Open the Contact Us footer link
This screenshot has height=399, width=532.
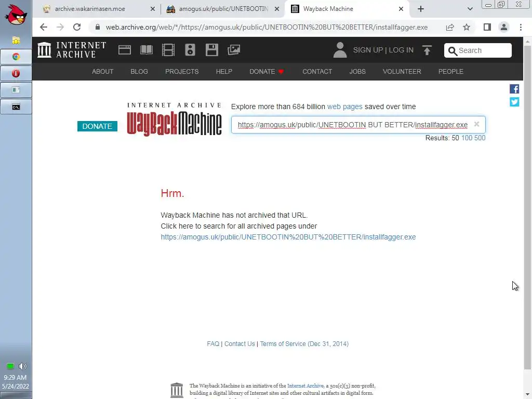[240, 344]
